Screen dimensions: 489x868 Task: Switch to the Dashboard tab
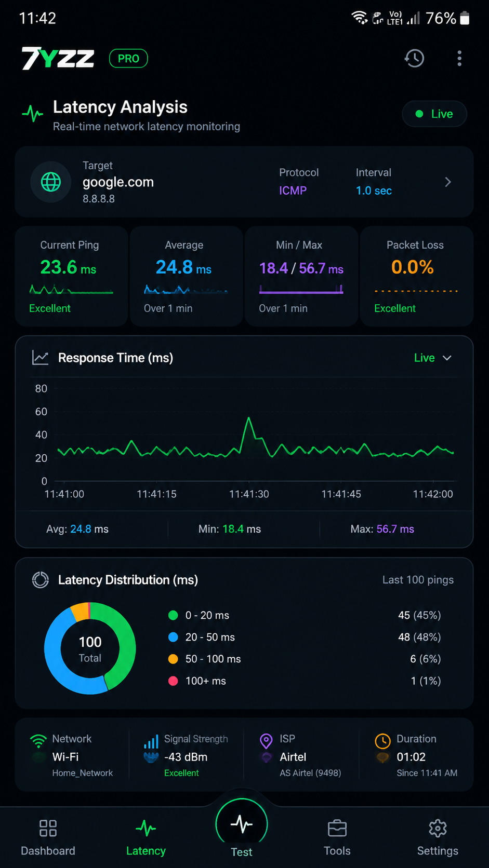click(x=48, y=837)
